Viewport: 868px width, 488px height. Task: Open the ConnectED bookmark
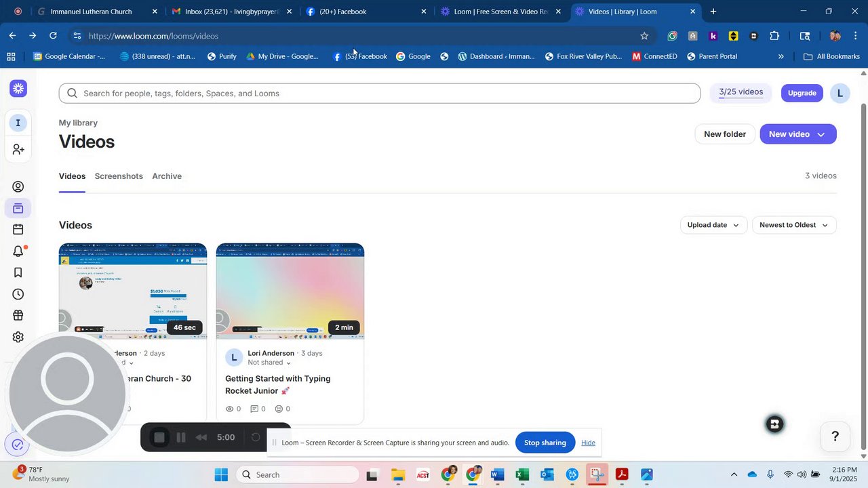click(x=654, y=56)
